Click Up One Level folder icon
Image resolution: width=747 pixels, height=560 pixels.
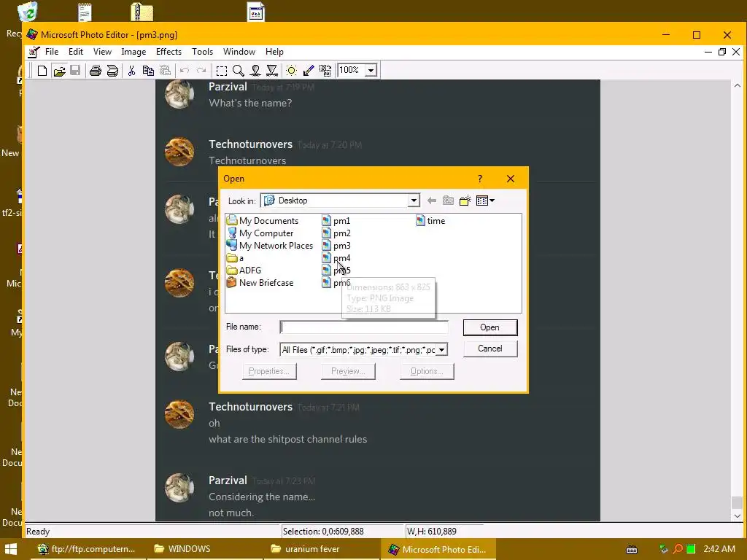[448, 201]
